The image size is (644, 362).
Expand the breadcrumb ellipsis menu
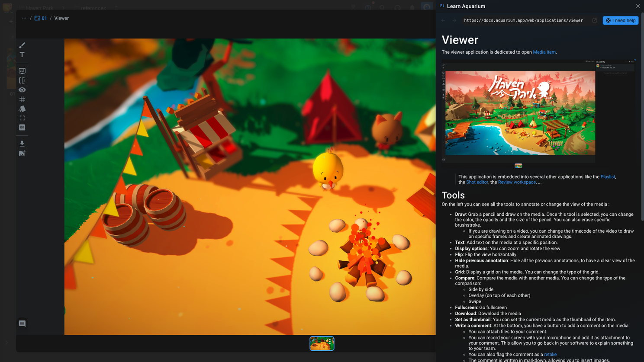coord(24,18)
